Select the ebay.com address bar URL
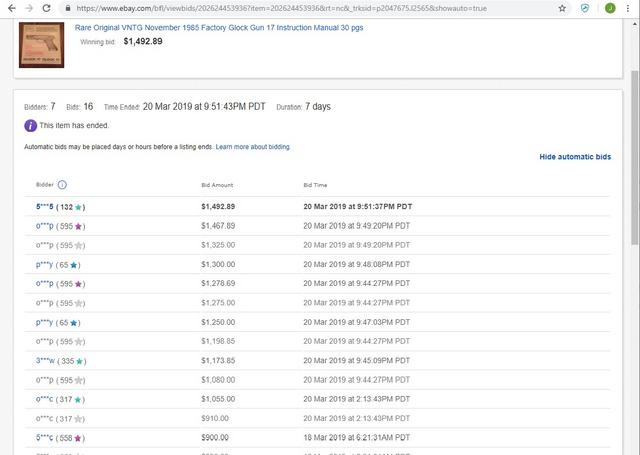The image size is (640, 455). pyautogui.click(x=281, y=8)
